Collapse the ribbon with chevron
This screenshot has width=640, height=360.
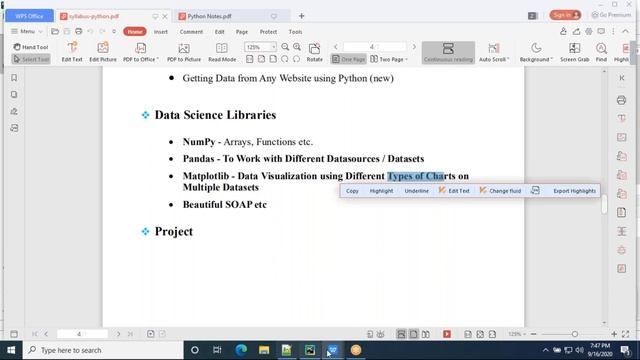pos(625,31)
